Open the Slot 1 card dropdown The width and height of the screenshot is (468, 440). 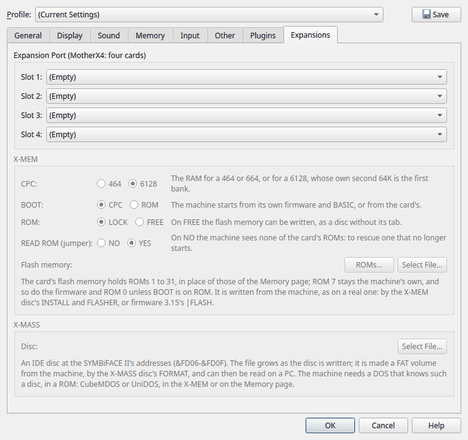point(246,77)
